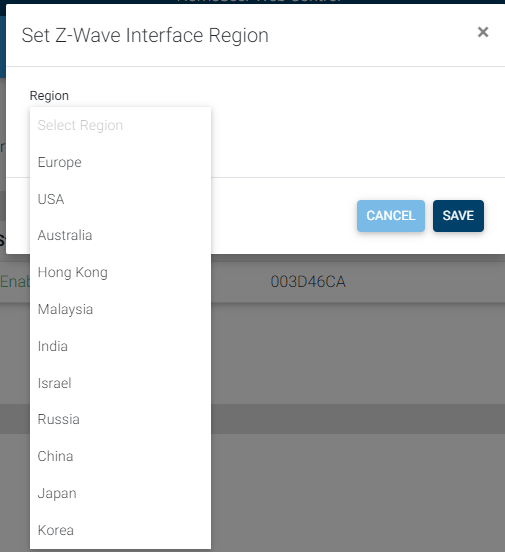Choose China as the interface region

[120, 456]
